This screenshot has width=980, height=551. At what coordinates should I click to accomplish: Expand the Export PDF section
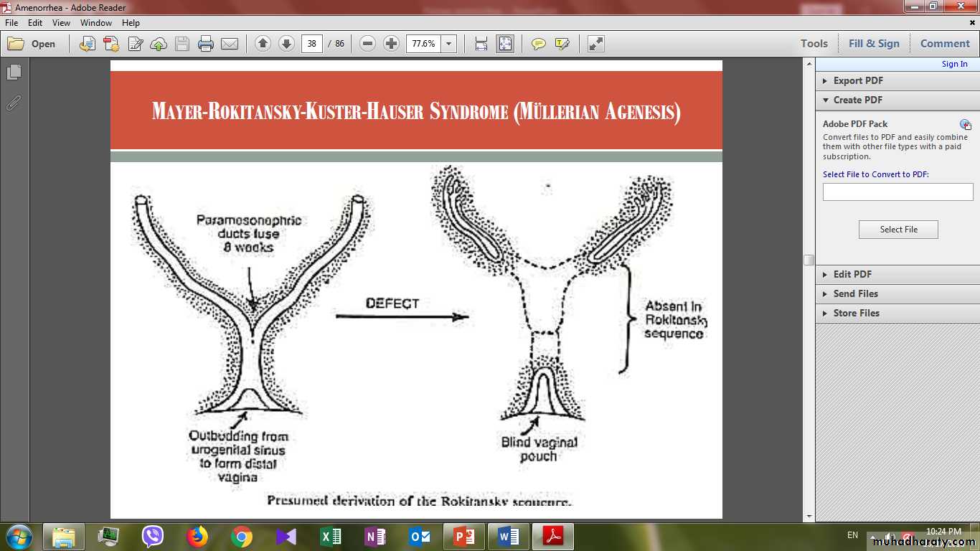[x=858, y=80]
